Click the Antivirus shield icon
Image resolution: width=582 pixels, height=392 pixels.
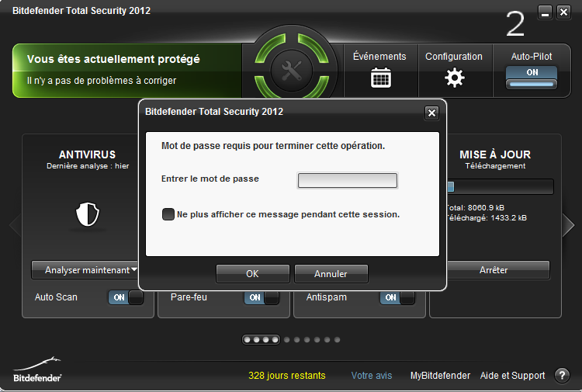click(x=88, y=214)
